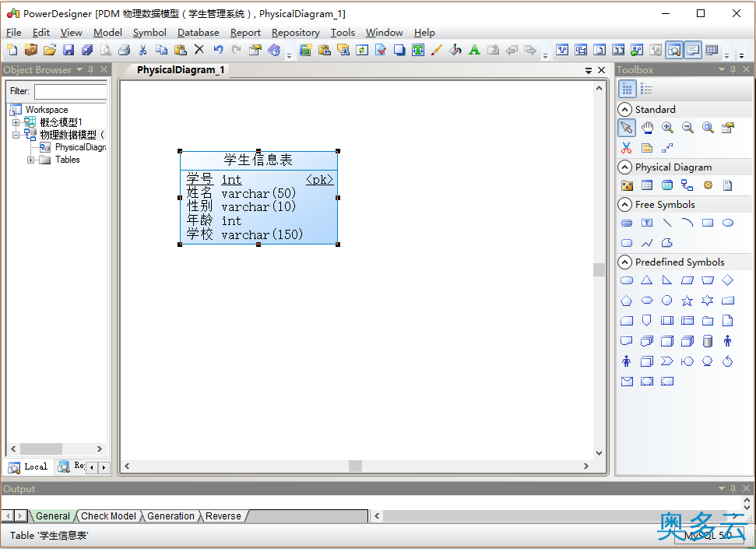The width and height of the screenshot is (756, 549).
Task: Click the Object Browser horizontal scrollbar thumb
Action: point(41,449)
